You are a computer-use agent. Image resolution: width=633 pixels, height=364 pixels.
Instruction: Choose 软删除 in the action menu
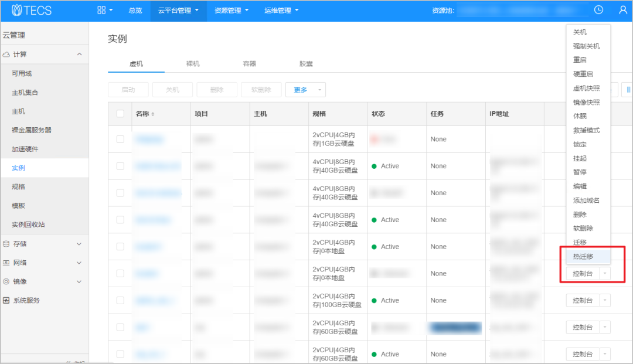[x=583, y=229]
